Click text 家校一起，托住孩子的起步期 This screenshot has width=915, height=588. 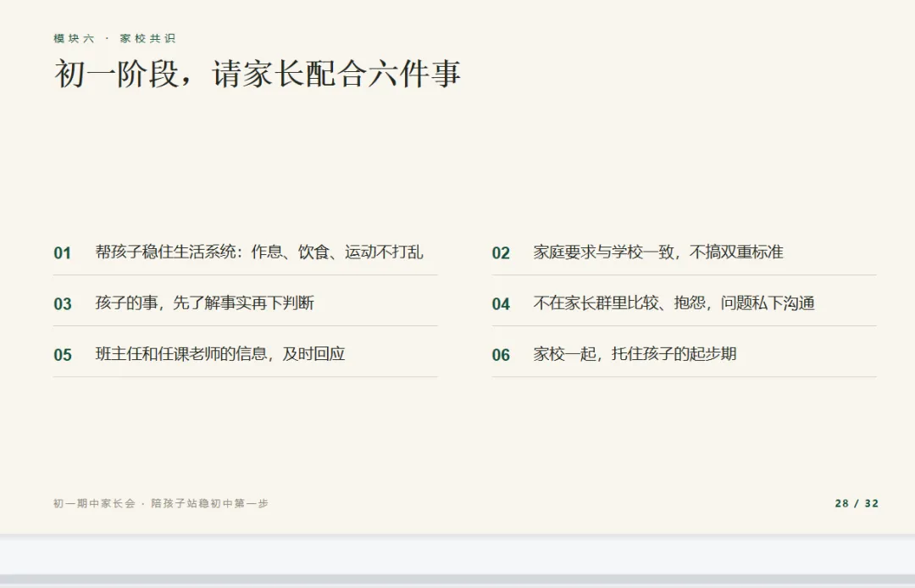pyautogui.click(x=635, y=353)
